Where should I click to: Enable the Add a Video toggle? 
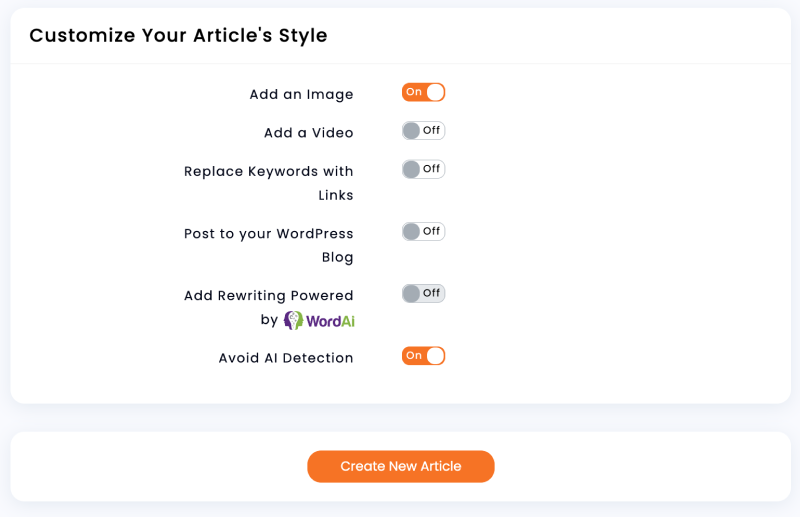(423, 130)
